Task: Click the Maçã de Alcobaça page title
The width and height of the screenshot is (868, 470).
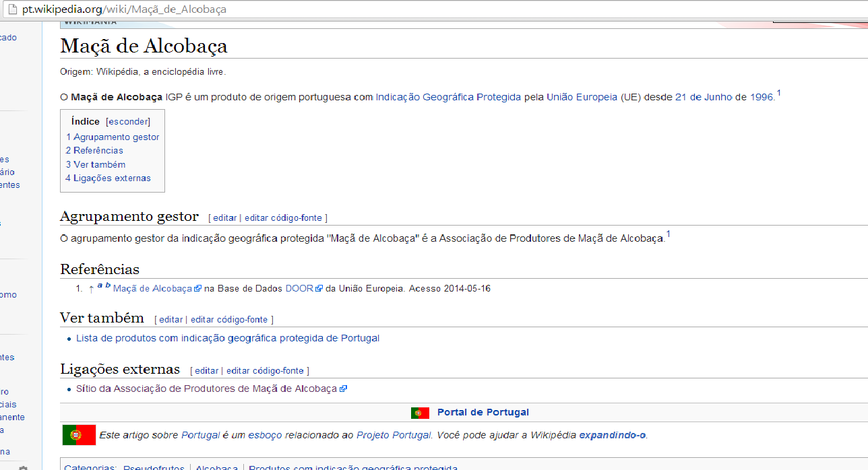Action: click(144, 46)
